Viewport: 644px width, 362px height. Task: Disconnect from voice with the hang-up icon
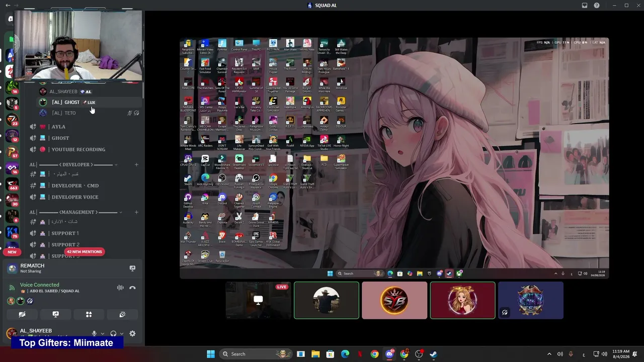132,288
